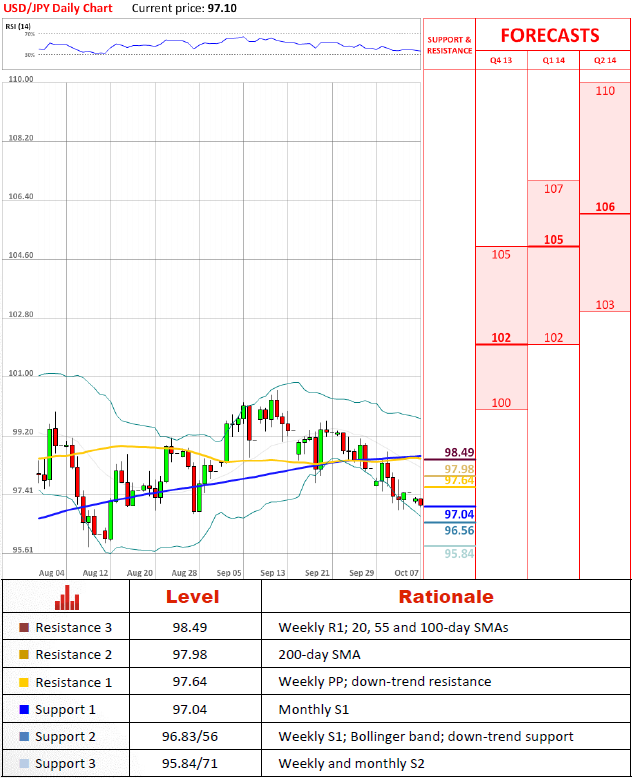Viewport: 632px width, 778px height.
Task: Click the 98.49 resistance level marker
Action: click(459, 452)
